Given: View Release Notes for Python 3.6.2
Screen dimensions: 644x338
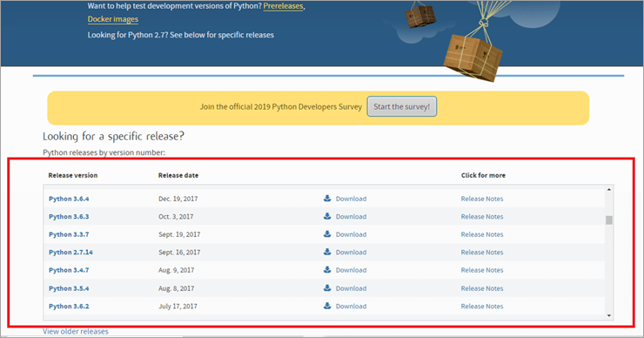Looking at the screenshot, I should click(x=482, y=307).
